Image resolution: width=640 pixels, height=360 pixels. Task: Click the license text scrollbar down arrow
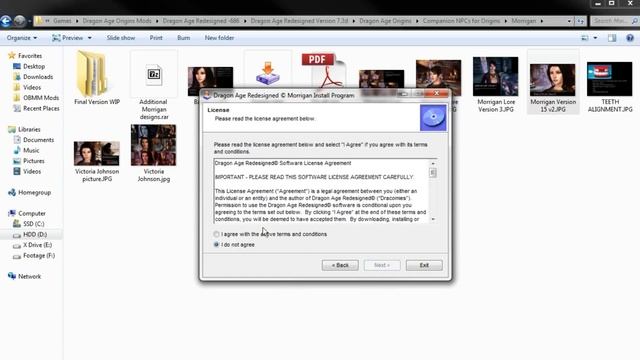tap(433, 219)
